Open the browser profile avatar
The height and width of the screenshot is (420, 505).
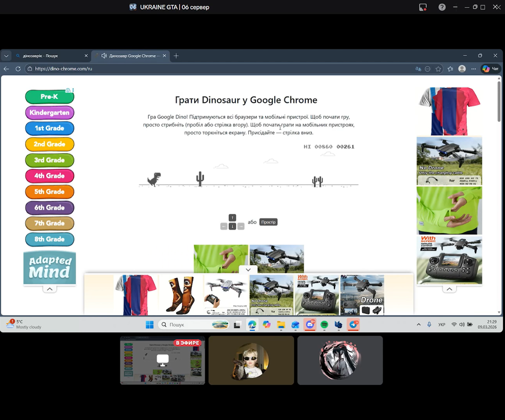click(462, 69)
